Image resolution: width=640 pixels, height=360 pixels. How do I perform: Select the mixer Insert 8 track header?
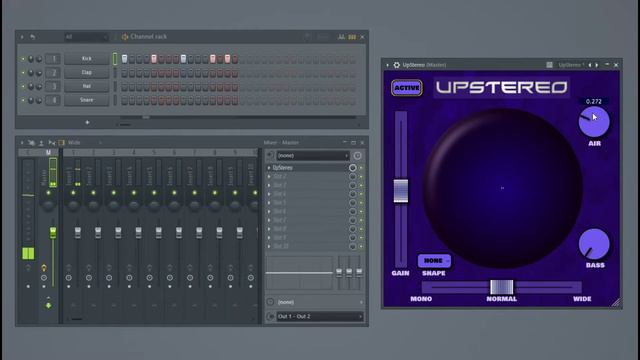pos(215,152)
